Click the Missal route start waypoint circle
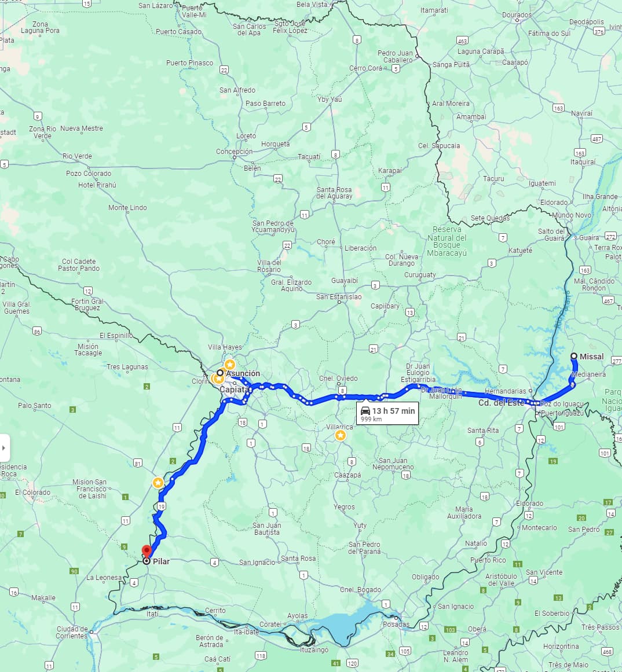Viewport: 622px width, 672px height. tap(574, 356)
